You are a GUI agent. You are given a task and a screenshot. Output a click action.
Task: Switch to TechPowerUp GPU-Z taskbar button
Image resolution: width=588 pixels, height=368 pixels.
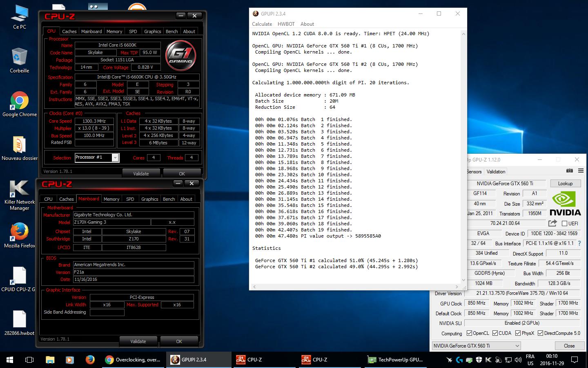click(x=395, y=360)
